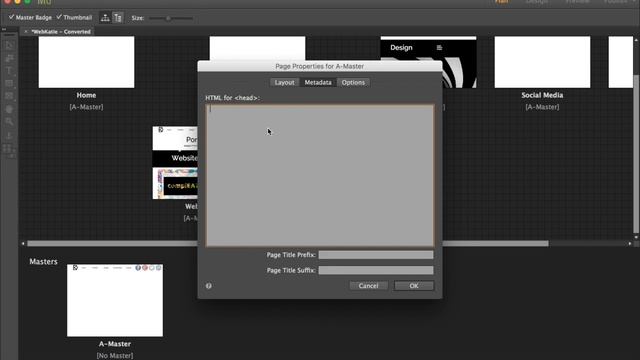Screen dimensions: 640x360
Task: Select the Ellipse tool
Action: pos(9,109)
